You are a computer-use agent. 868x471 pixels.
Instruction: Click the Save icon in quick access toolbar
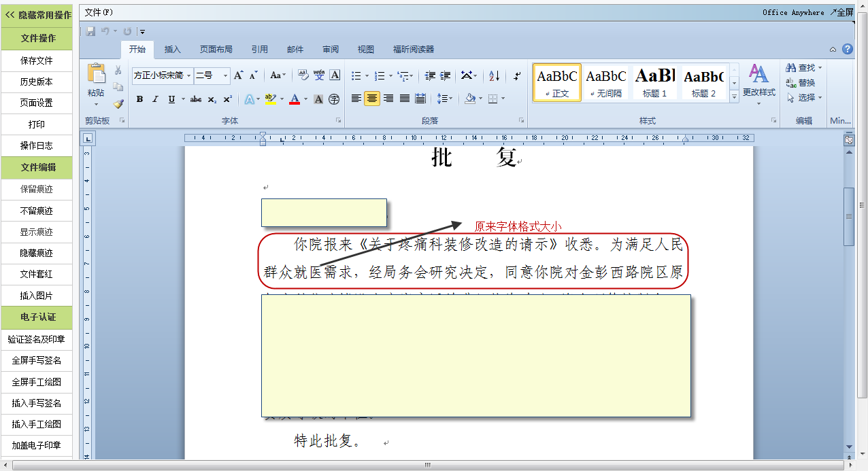click(x=91, y=31)
